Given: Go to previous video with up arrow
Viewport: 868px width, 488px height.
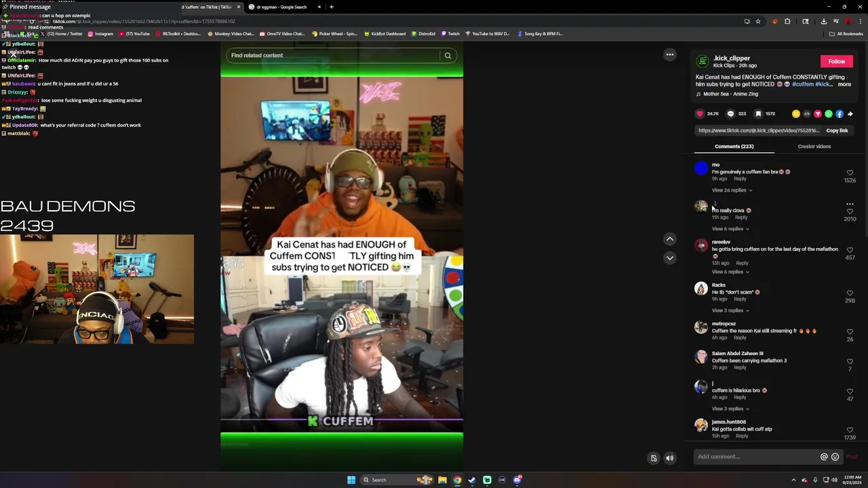Looking at the screenshot, I should coord(670,239).
